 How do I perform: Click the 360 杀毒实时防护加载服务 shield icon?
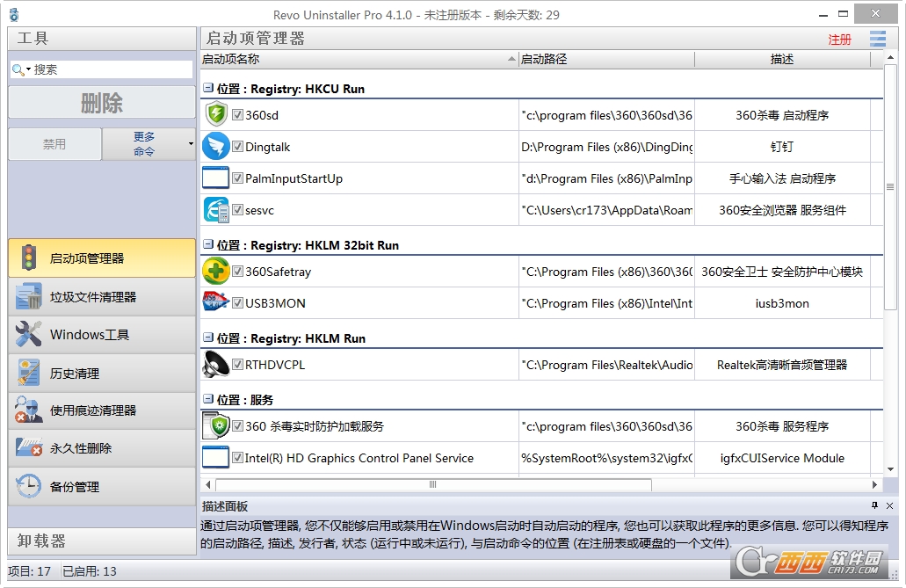[x=216, y=426]
